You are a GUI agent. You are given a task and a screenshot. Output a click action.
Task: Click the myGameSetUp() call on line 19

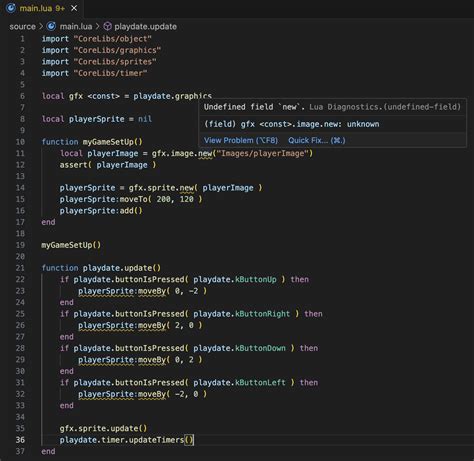(x=71, y=245)
